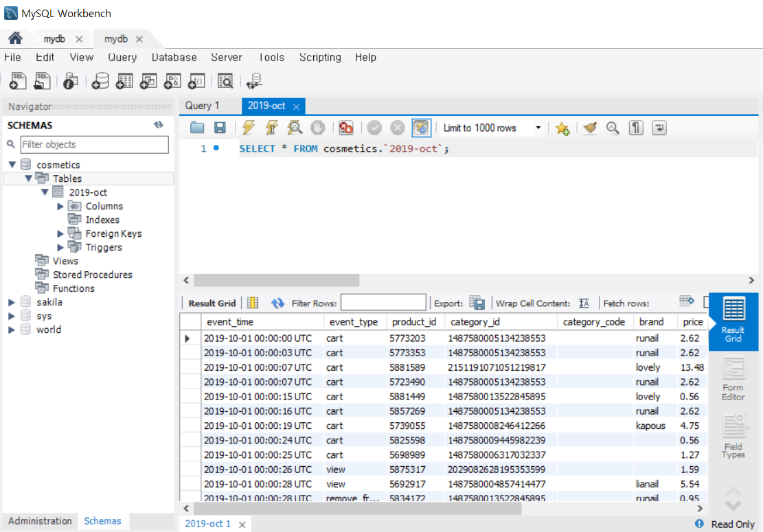Commit the transaction checkmark icon

coord(374,128)
